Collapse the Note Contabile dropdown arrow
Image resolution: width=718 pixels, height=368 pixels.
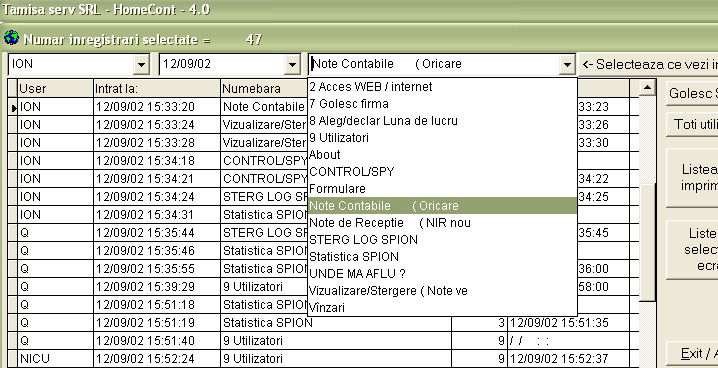pos(567,65)
